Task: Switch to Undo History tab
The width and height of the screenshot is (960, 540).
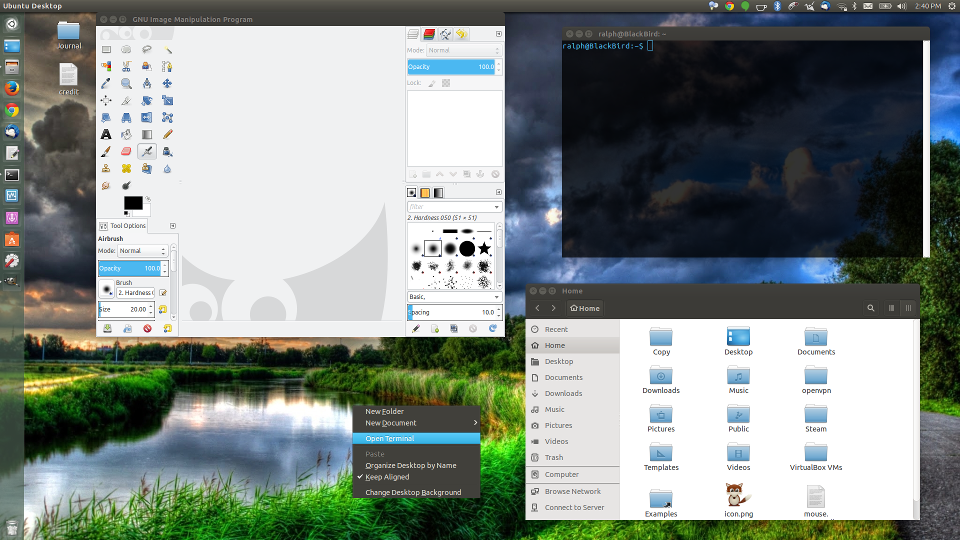Action: point(462,34)
